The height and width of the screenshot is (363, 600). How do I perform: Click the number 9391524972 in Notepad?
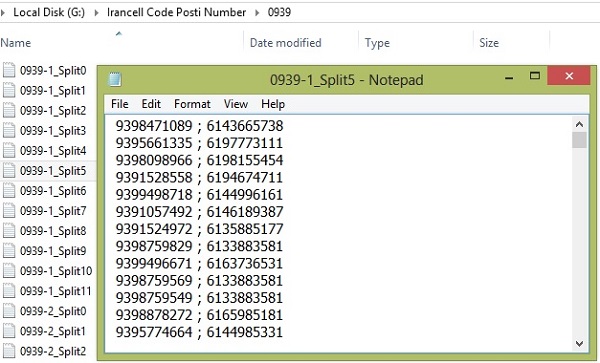(x=154, y=229)
